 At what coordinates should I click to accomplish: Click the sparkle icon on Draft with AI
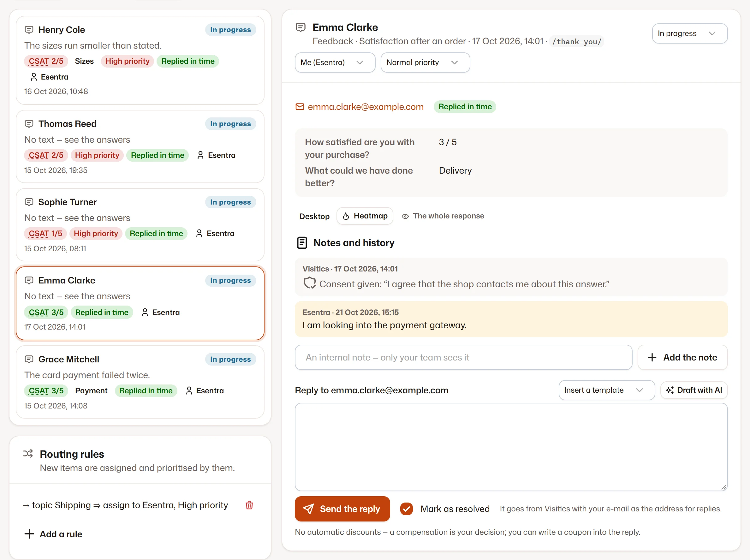[669, 390]
